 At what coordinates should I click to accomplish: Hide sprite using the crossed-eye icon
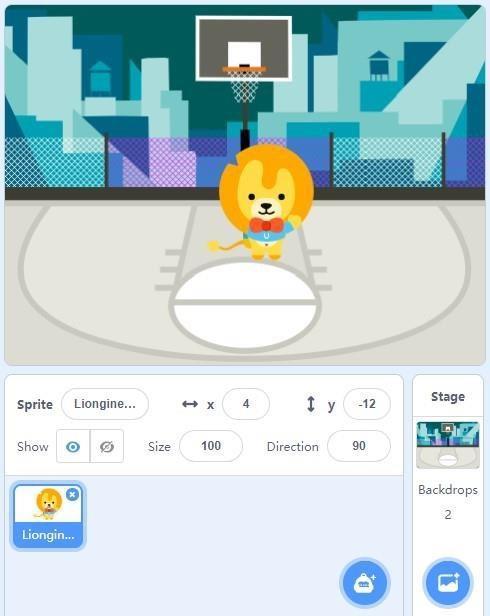pos(107,446)
